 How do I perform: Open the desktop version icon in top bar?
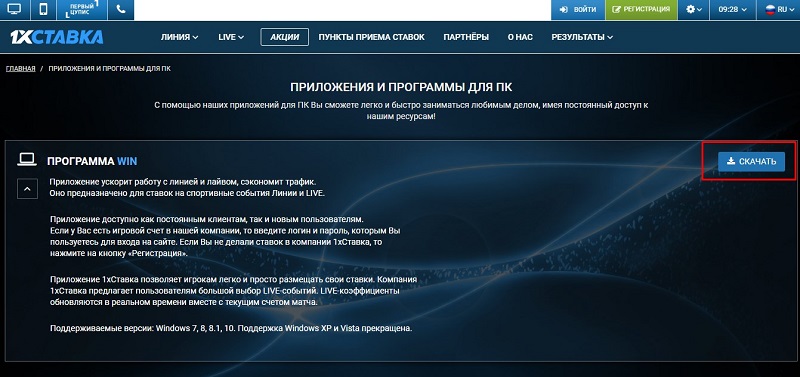[14, 9]
